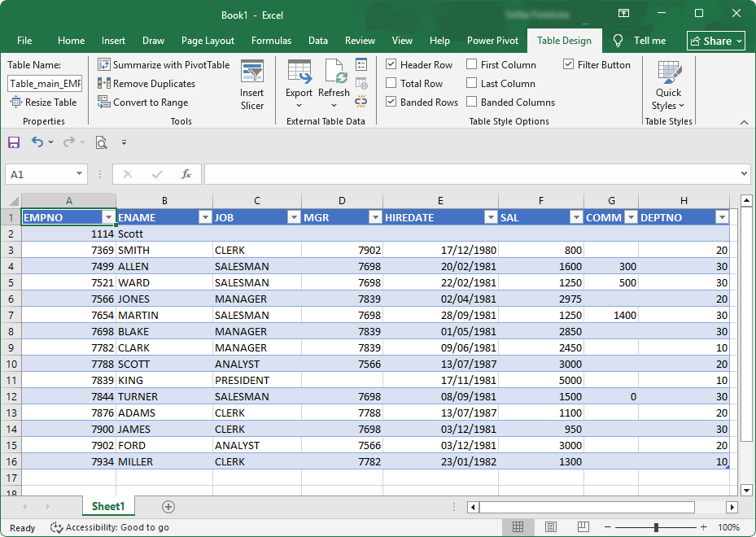Click Remove Duplicates tool

point(146,83)
